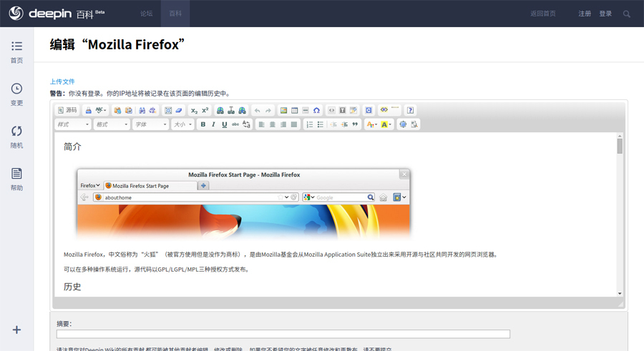Toggle superscript formatting
Image resolution: width=644 pixels, height=351 pixels.
coord(205,110)
